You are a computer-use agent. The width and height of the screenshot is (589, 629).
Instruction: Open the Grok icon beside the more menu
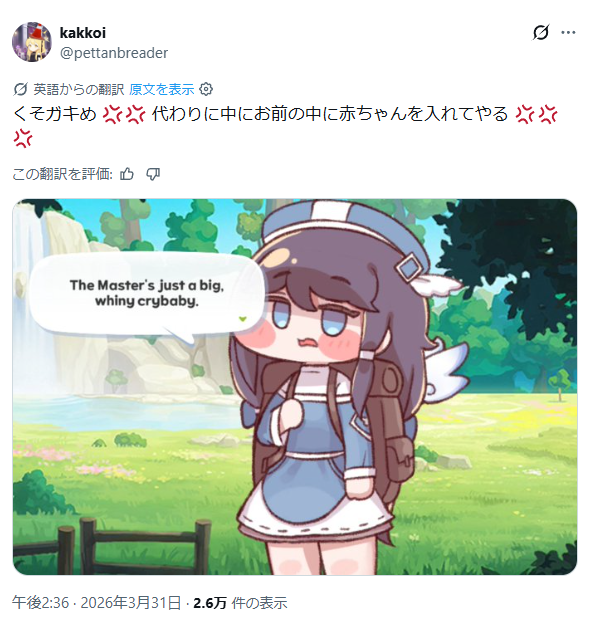point(540,32)
